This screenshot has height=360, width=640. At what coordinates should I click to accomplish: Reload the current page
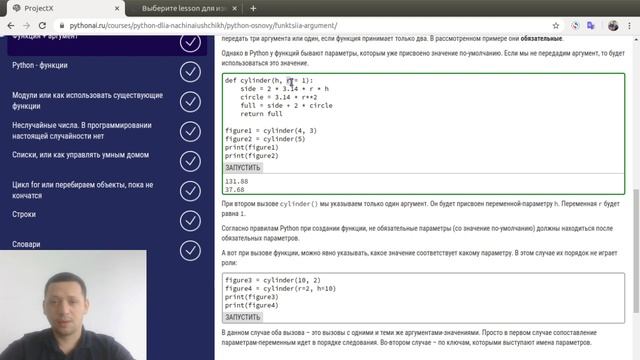click(x=42, y=25)
